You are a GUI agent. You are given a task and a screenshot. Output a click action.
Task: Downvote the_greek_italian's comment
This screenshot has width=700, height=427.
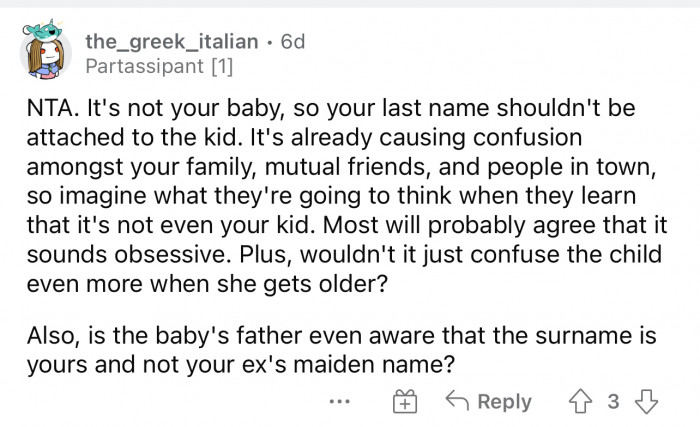pyautogui.click(x=649, y=401)
